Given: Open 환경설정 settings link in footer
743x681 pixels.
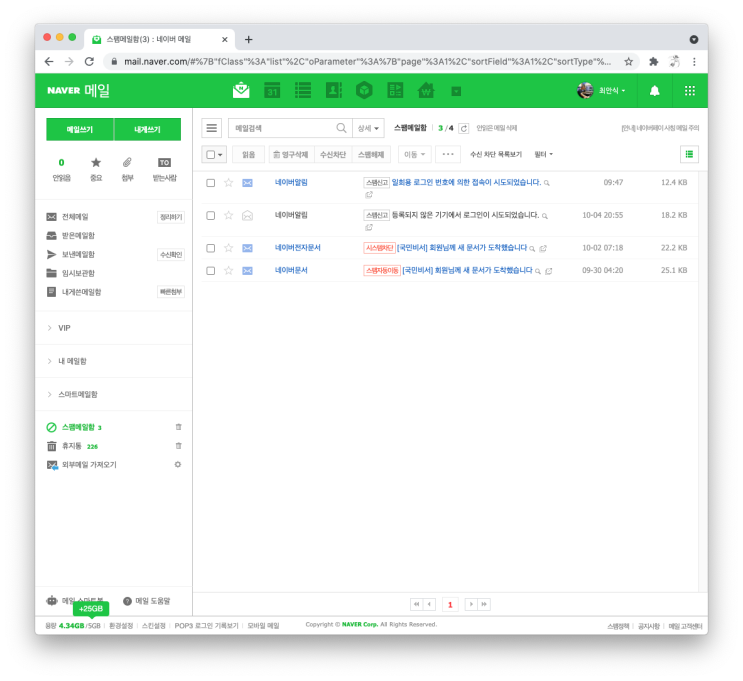Looking at the screenshot, I should pos(121,626).
